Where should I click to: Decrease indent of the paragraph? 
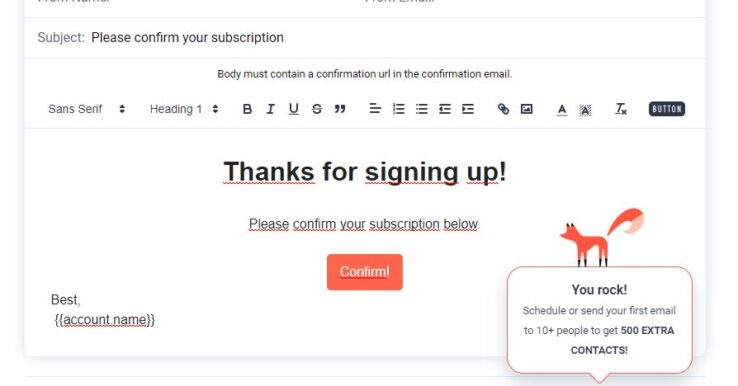tap(445, 109)
